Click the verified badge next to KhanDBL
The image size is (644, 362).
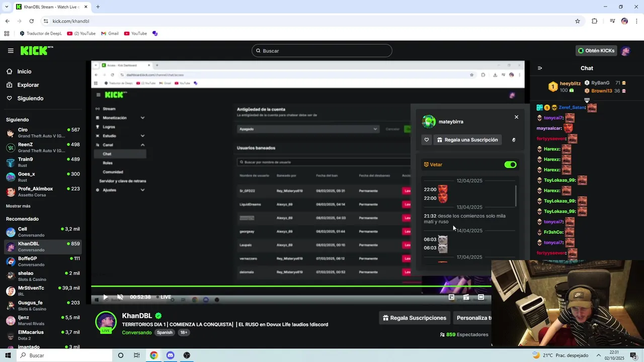tap(158, 316)
